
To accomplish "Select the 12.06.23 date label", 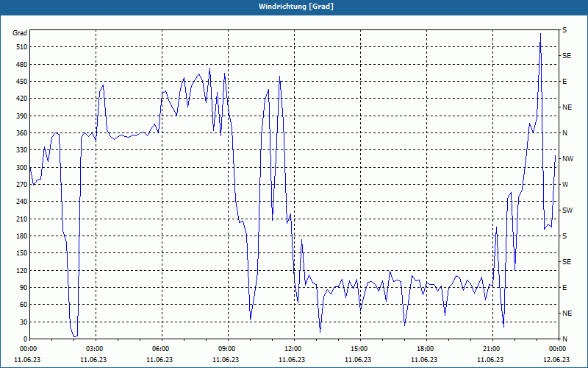I will pos(556,359).
